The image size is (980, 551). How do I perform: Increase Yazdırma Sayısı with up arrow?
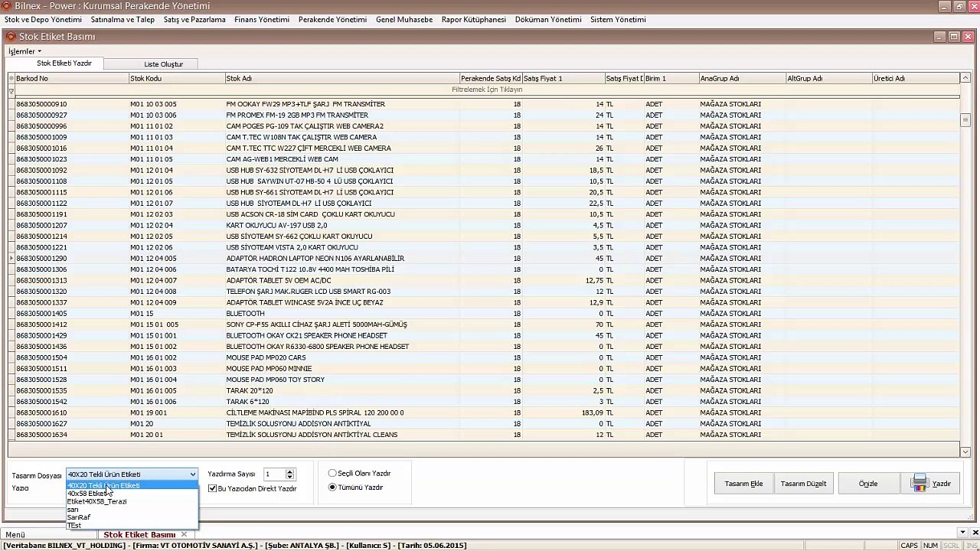click(289, 471)
